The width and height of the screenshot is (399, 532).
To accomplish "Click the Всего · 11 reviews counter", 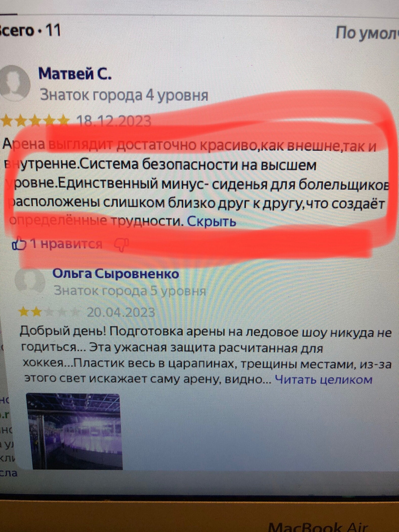I will pos(30,30).
